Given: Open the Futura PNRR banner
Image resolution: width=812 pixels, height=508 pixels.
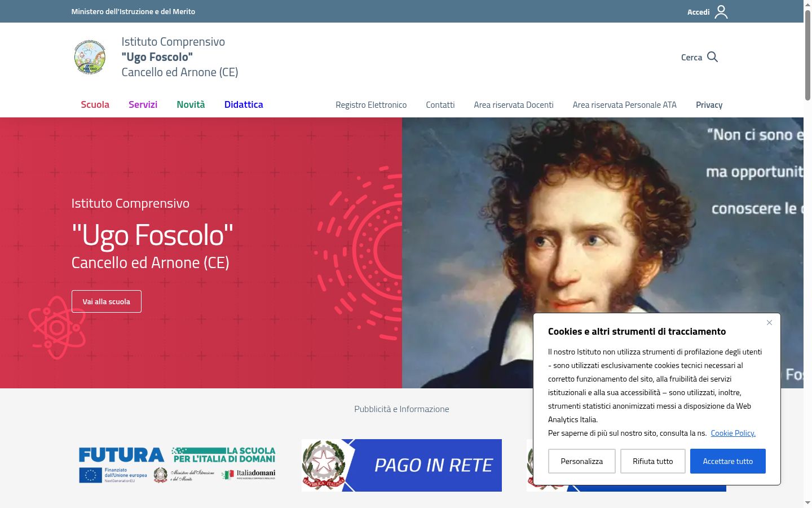Looking at the screenshot, I should (177, 465).
